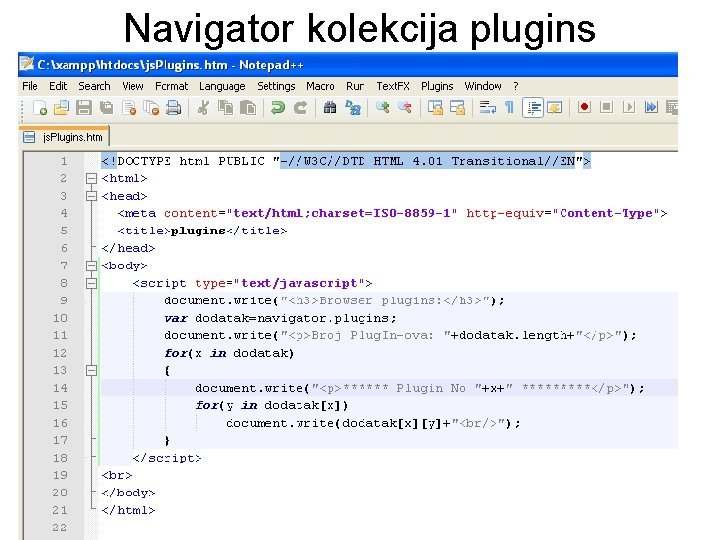720x540 pixels.
Task: Open the File menu
Action: point(30,86)
